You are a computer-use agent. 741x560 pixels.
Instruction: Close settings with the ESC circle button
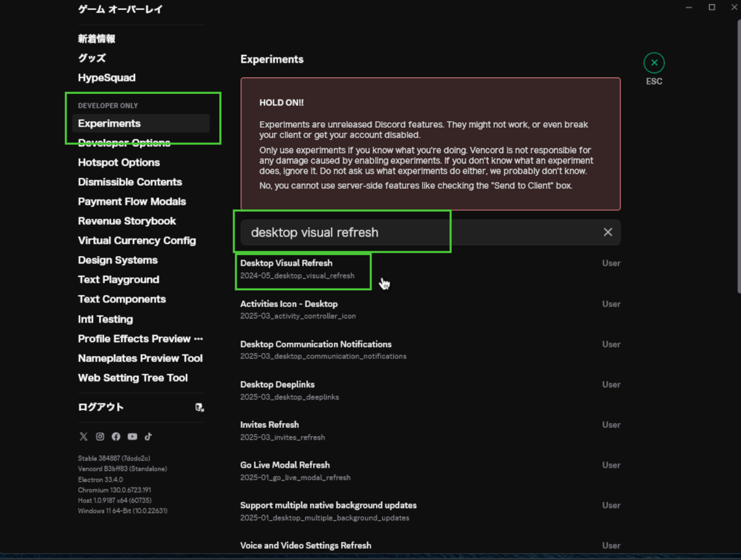pos(654,63)
